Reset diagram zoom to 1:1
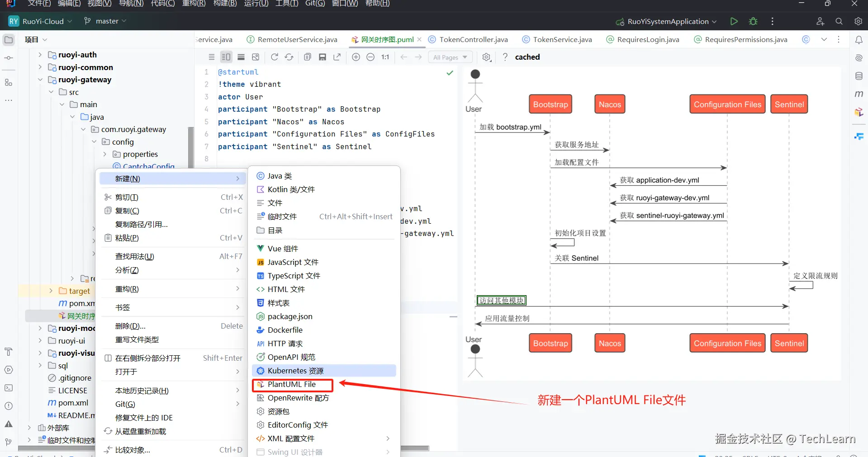The image size is (868, 457). (385, 57)
